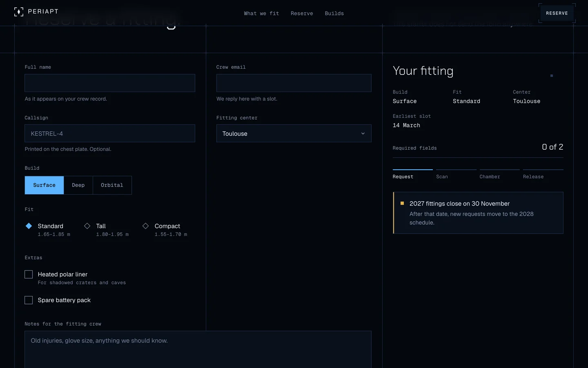
Task: Tick the Spare battery pack checkbox
Action: tap(29, 300)
